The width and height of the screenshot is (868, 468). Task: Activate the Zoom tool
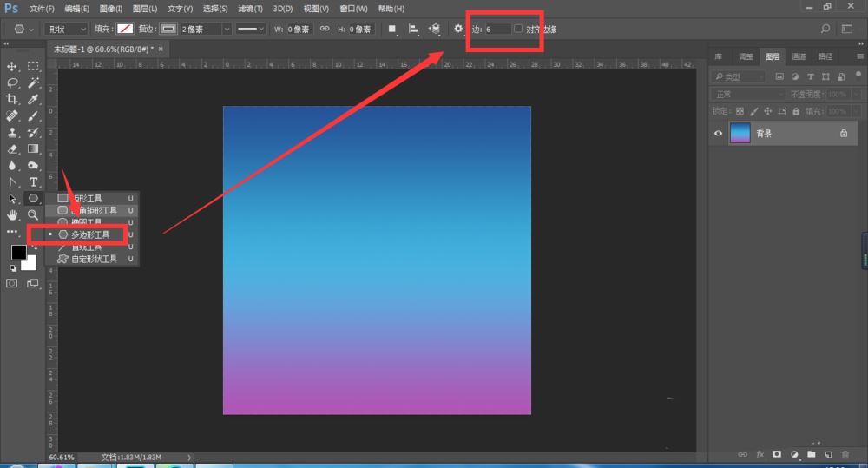[x=33, y=214]
